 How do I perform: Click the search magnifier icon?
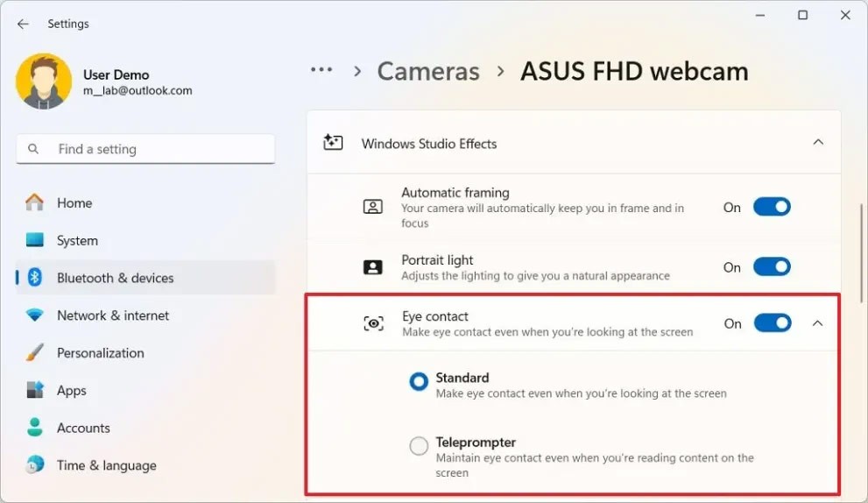pyautogui.click(x=34, y=149)
